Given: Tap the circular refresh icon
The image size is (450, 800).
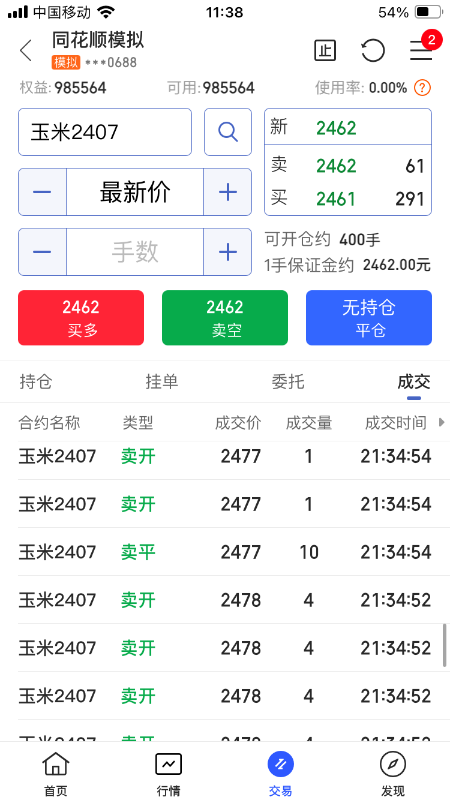Looking at the screenshot, I should 372,51.
